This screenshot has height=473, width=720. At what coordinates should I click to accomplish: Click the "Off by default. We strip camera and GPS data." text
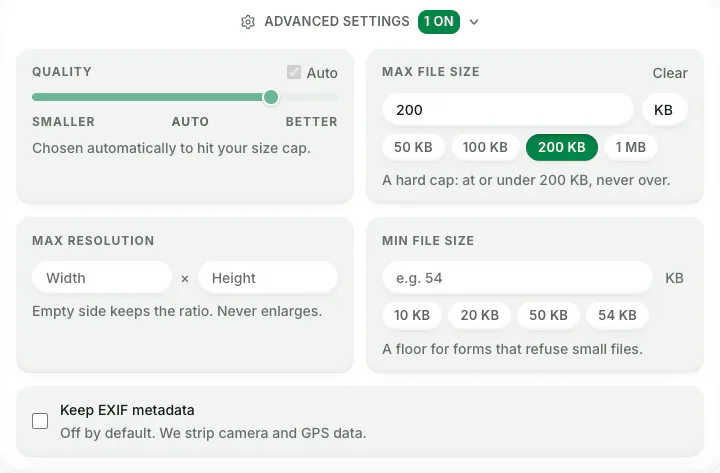click(213, 433)
